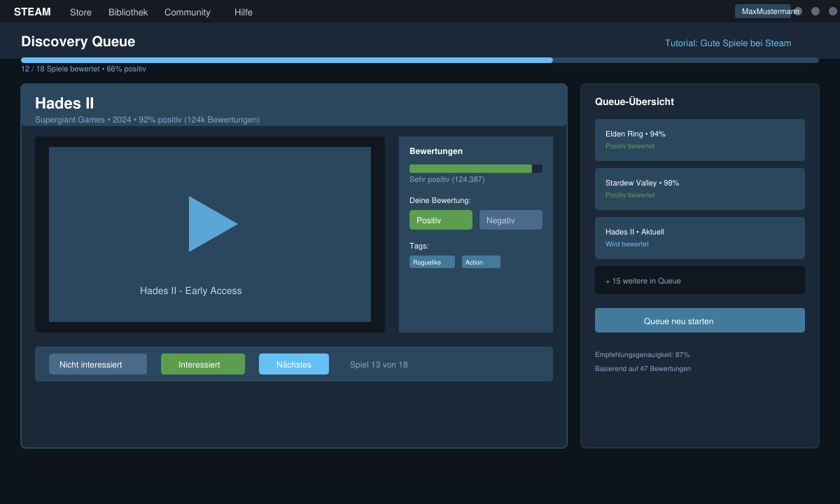This screenshot has width=840, height=504.
Task: Open the Tutorial: Gute Spiele bei Steam link
Action: tap(728, 43)
